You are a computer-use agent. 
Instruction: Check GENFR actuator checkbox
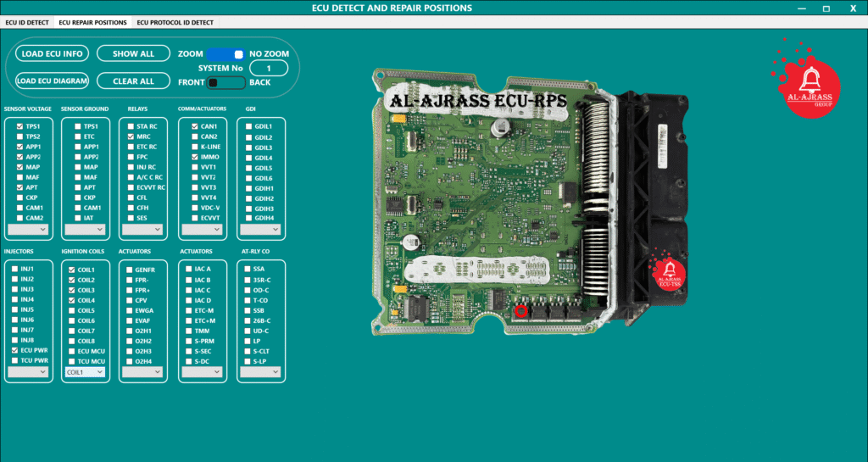(x=130, y=270)
